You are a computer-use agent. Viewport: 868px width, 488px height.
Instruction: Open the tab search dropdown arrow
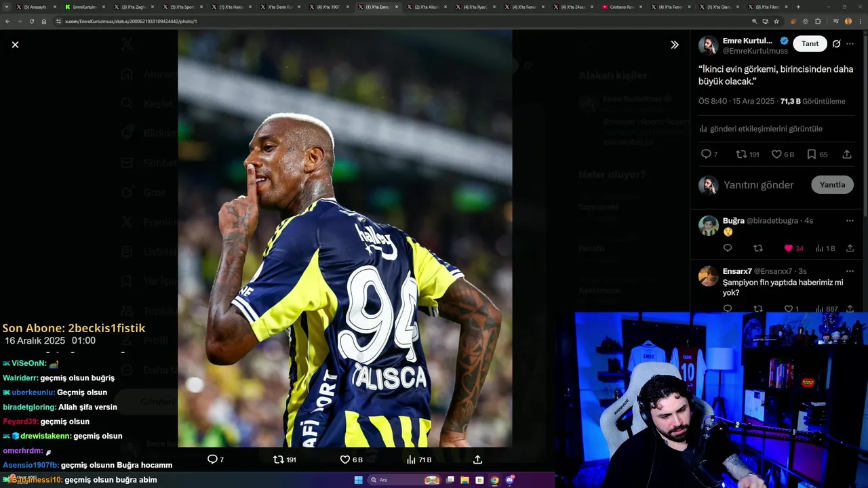pos(7,7)
